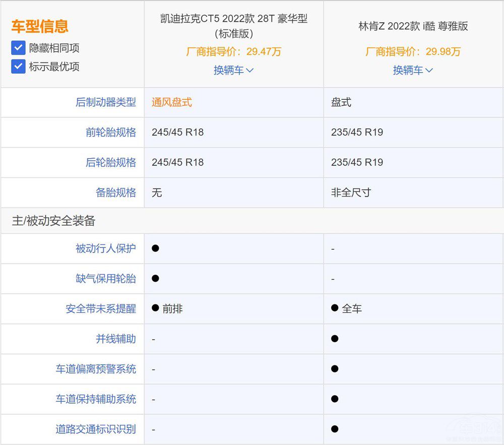This screenshot has width=504, height=445.
Task: Click the 道路交通标识识别 parameter label
Action: click(x=96, y=429)
